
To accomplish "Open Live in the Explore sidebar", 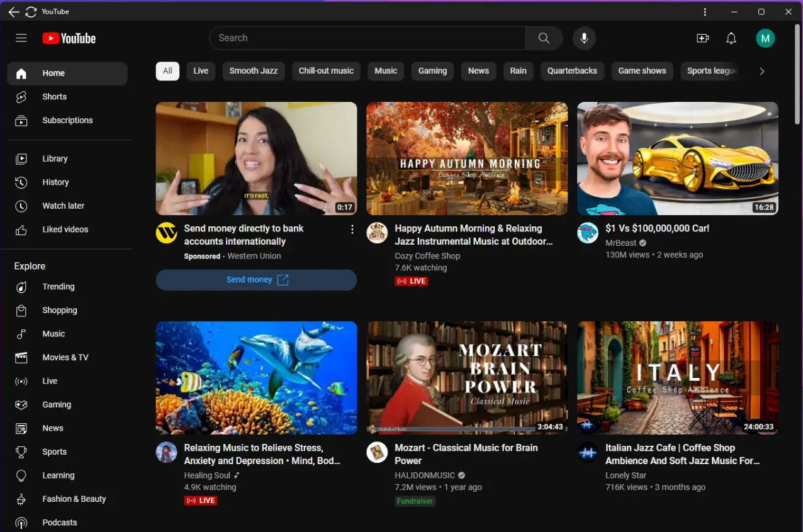I will click(67, 381).
